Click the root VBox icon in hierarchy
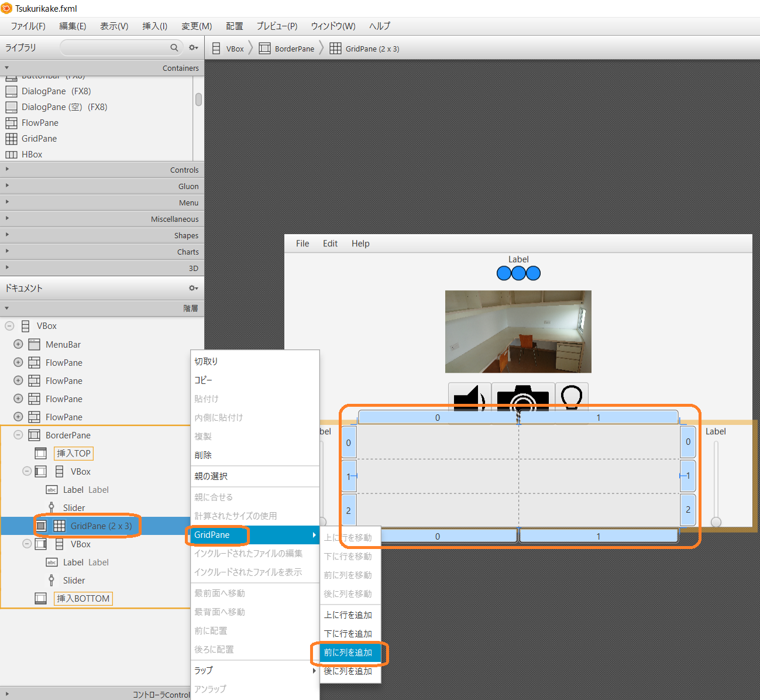 tap(25, 326)
